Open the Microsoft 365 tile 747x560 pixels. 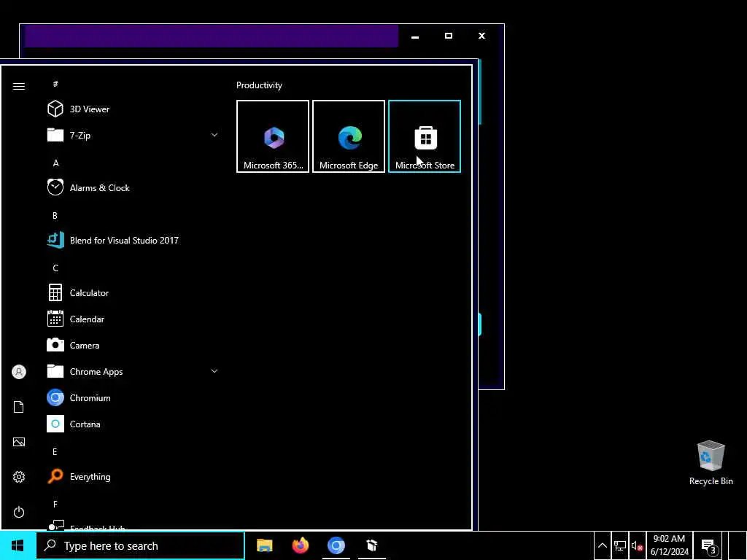pyautogui.click(x=273, y=136)
